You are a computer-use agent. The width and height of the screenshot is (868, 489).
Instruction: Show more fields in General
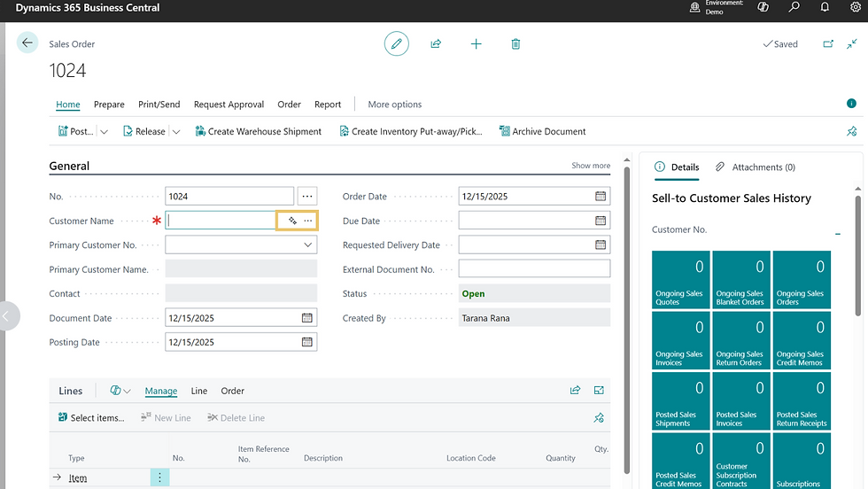coord(591,166)
